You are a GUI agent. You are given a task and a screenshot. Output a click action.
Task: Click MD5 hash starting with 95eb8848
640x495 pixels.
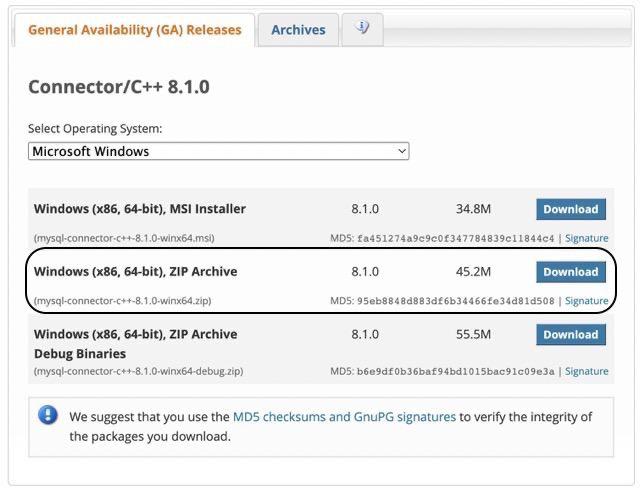tap(455, 300)
